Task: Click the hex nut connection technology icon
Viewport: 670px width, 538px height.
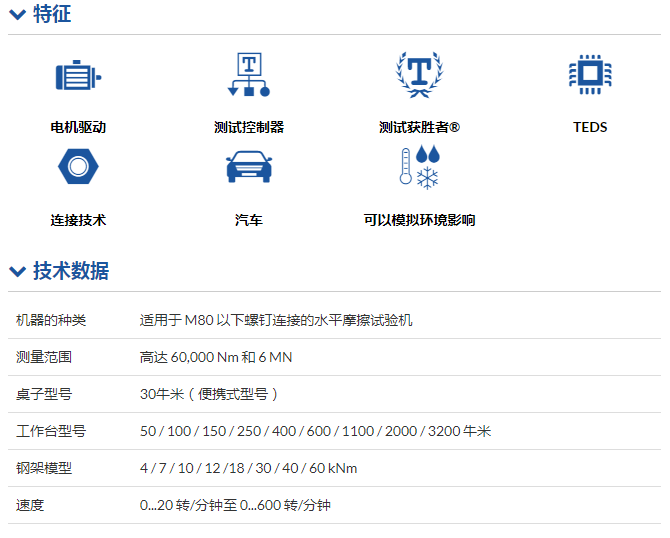Action: (x=78, y=167)
